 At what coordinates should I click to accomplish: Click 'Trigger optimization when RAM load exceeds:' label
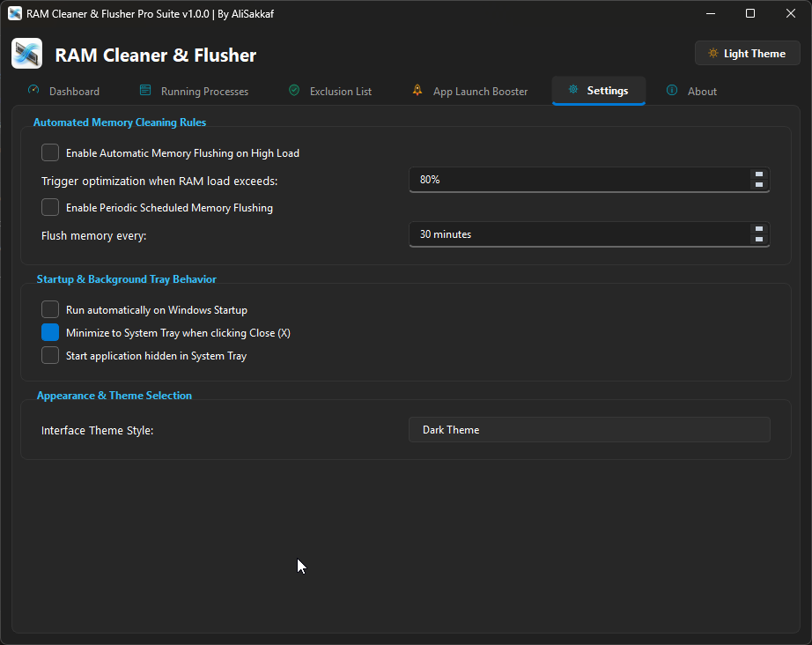tap(159, 181)
